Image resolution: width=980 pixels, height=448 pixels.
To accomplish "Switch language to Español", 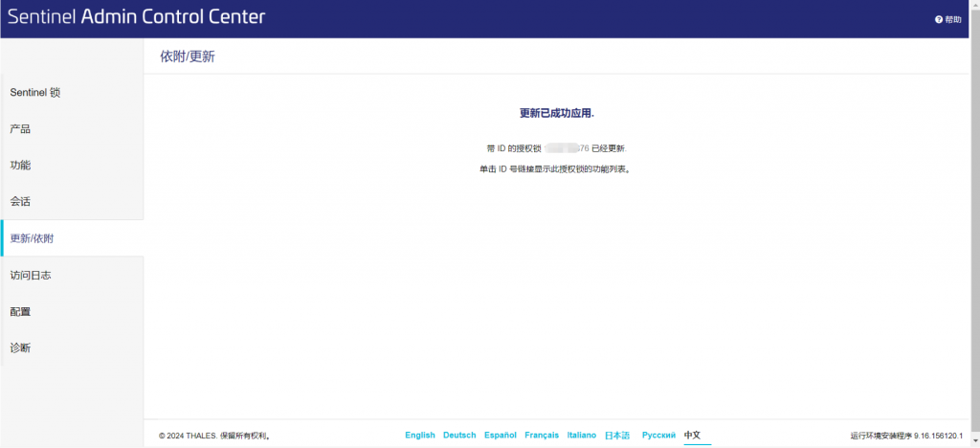I will (x=501, y=436).
